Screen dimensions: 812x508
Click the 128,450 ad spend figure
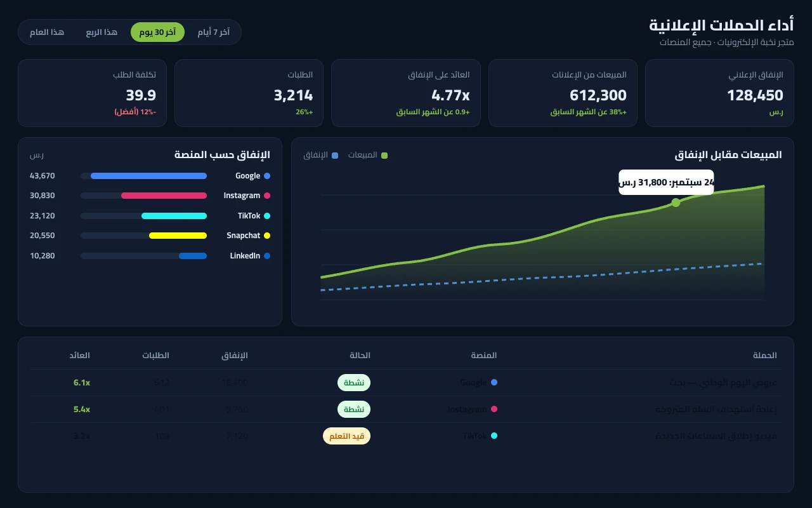(755, 95)
